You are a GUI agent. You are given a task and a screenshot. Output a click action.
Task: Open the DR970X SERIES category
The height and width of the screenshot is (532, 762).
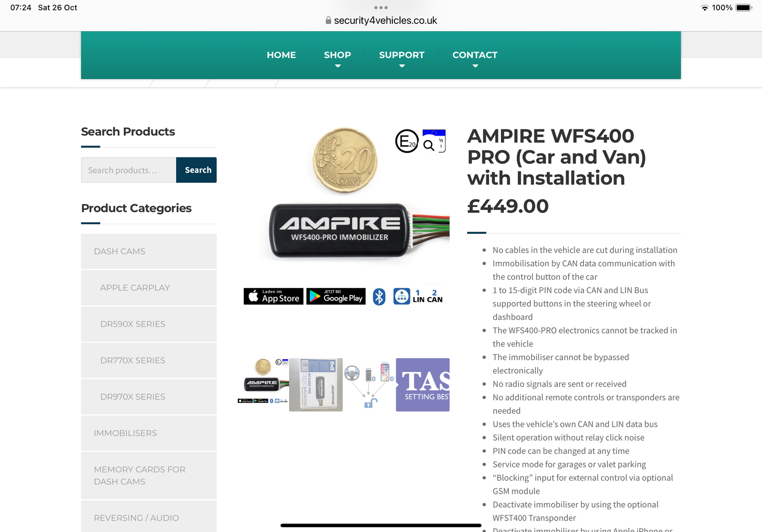(149, 397)
